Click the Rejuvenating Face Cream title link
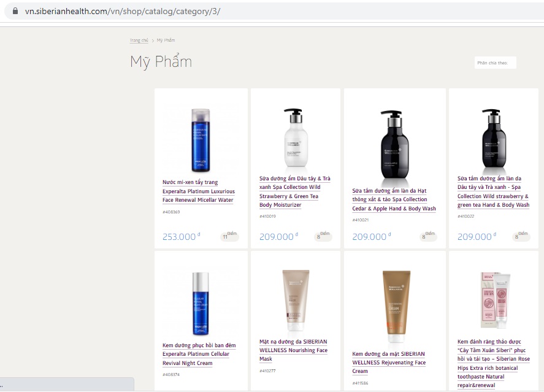 click(389, 362)
